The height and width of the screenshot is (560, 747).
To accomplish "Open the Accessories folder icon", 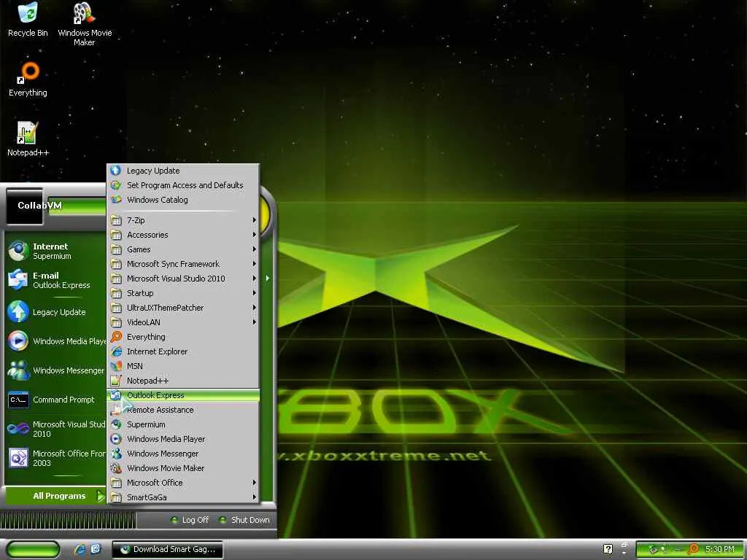I will (x=116, y=235).
